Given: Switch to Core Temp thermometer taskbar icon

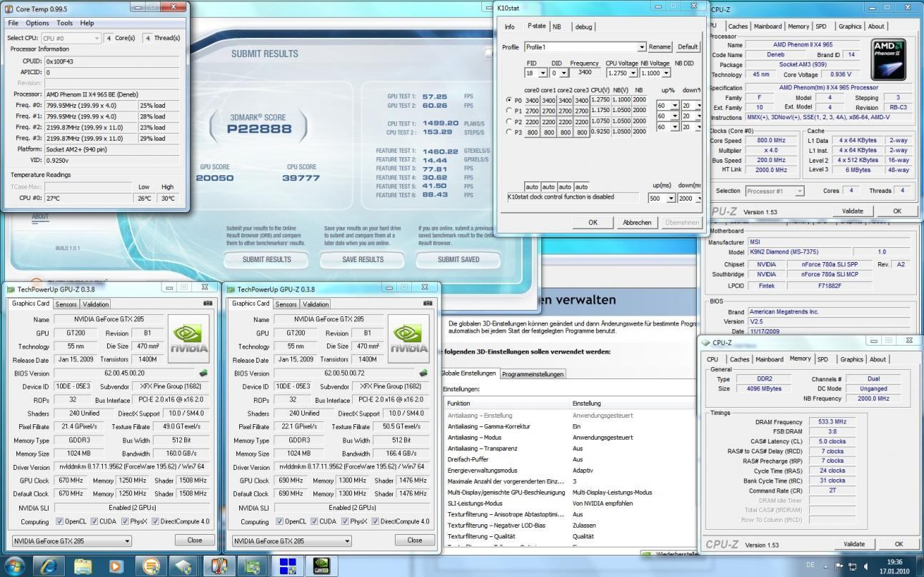Looking at the screenshot, I should 219,566.
